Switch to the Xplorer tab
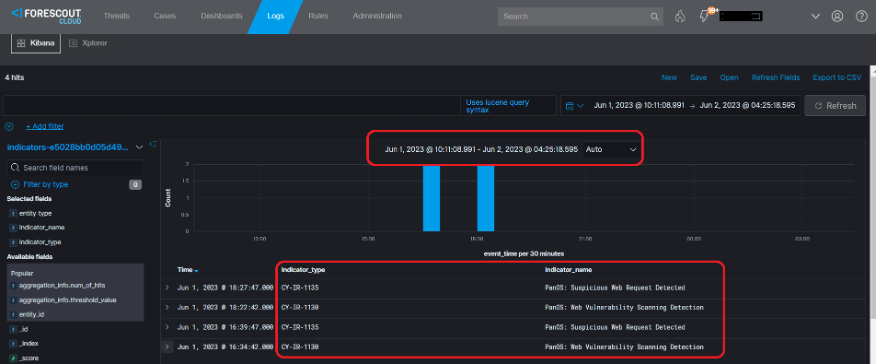Viewport: 876px width, 364px height. [88, 43]
